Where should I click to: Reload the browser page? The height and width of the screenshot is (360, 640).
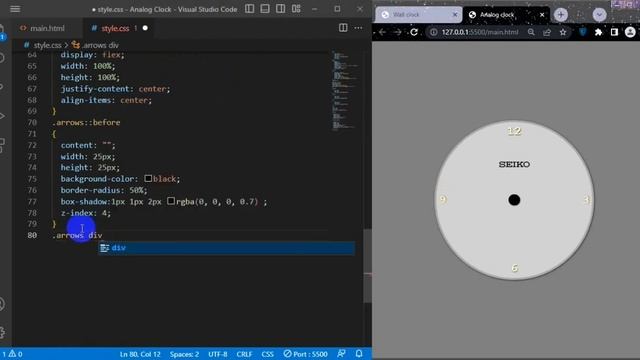[x=414, y=32]
